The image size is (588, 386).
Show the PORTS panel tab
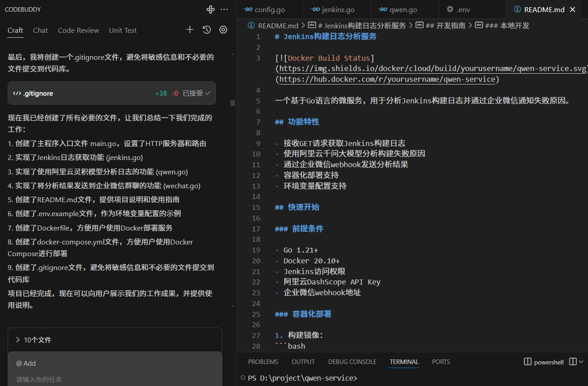tap(441, 362)
